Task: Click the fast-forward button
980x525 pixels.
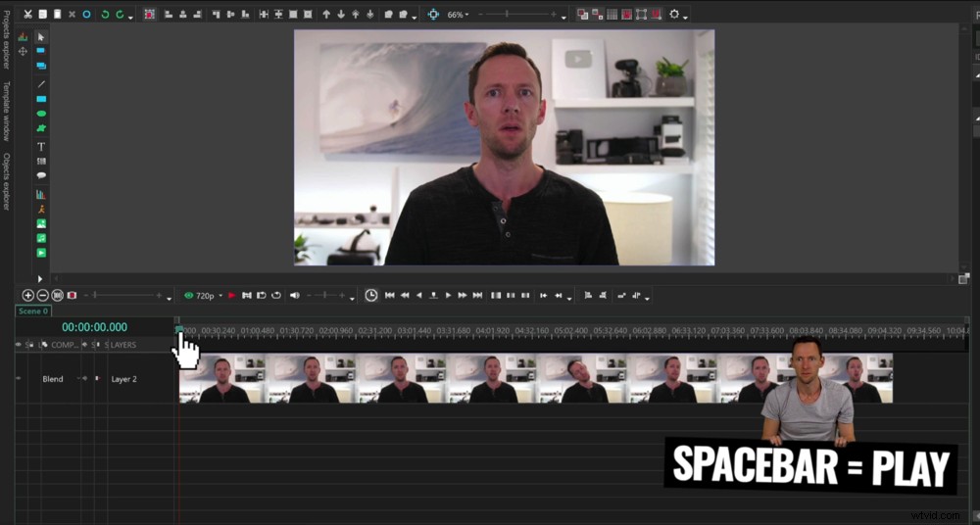Action: 463,295
